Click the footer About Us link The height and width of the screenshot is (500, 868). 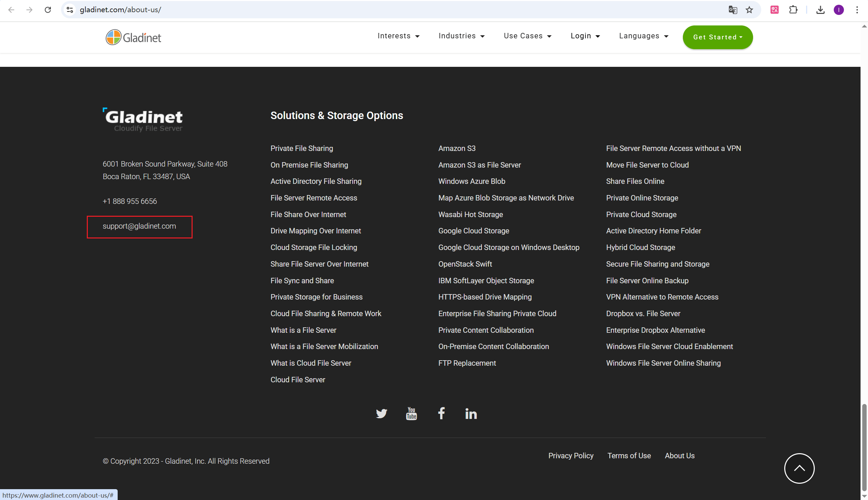click(x=679, y=456)
